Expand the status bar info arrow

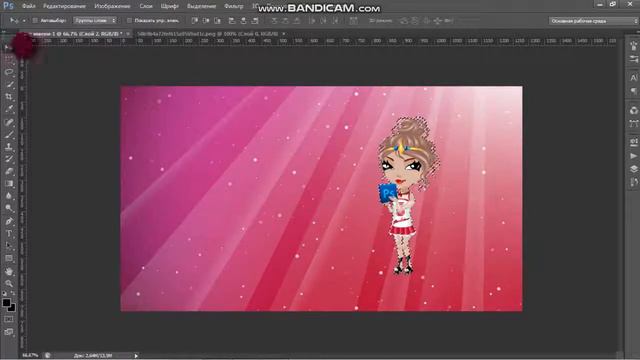coord(136,356)
